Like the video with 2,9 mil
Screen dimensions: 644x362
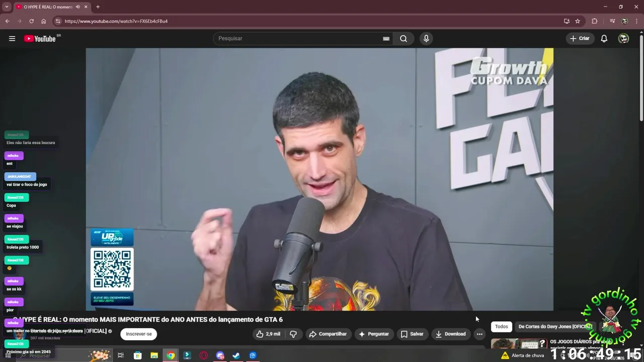(x=268, y=334)
